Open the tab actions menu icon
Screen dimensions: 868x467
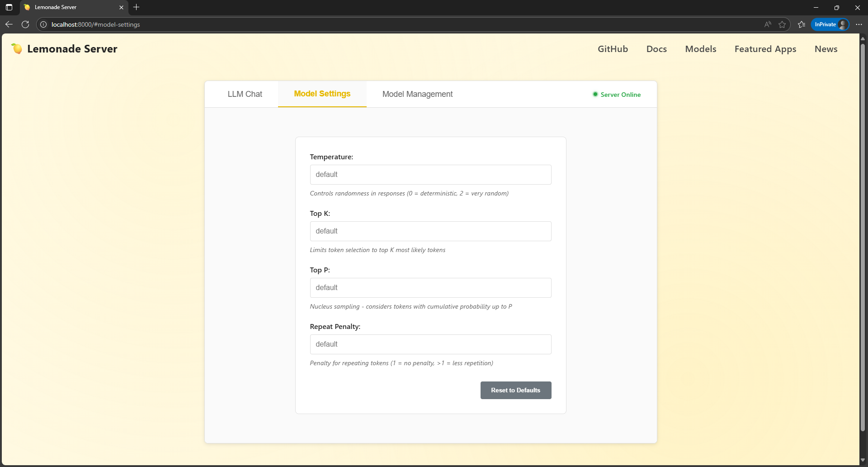point(9,7)
